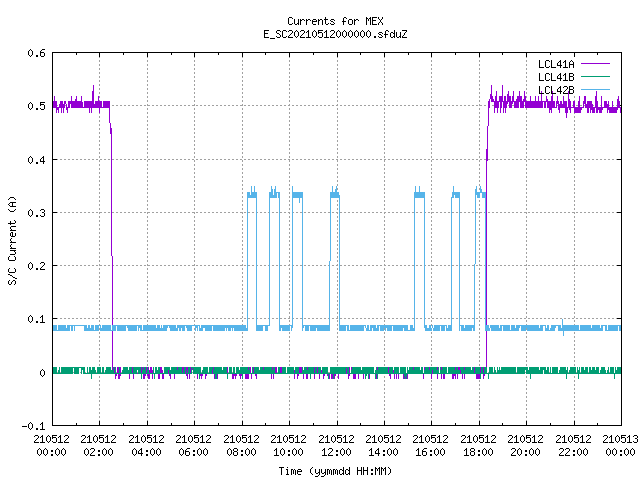Click the 0.6 y-axis tick label

[x=37, y=53]
